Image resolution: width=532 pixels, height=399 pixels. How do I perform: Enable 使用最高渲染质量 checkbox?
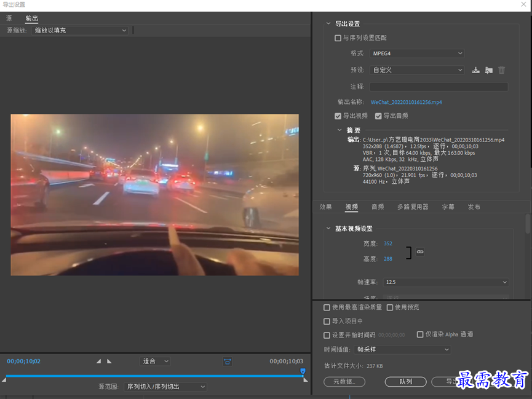[x=327, y=307]
